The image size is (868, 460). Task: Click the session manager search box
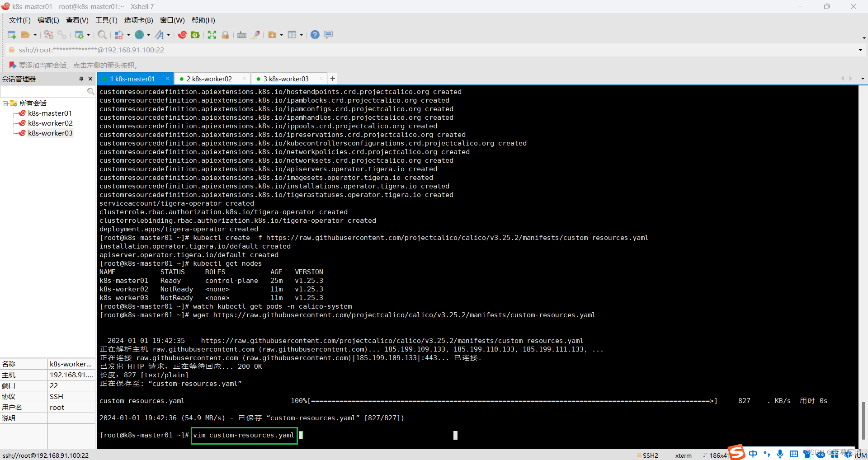[47, 91]
